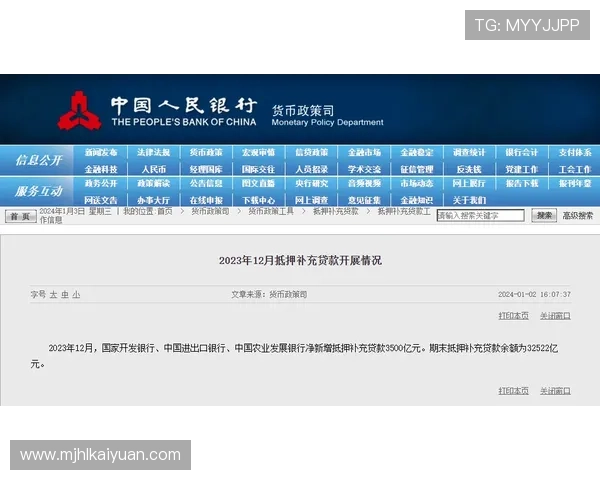Select the 政策解读 menu item

coord(153,183)
